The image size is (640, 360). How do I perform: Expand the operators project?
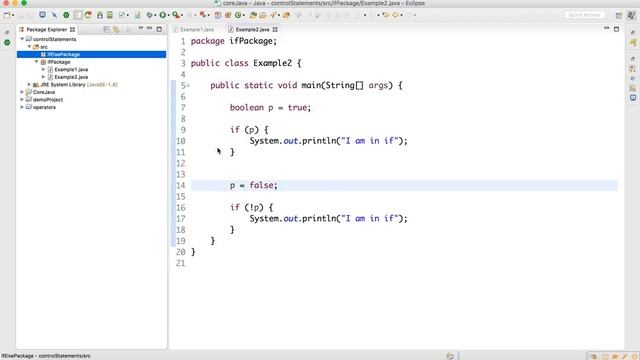click(22, 107)
